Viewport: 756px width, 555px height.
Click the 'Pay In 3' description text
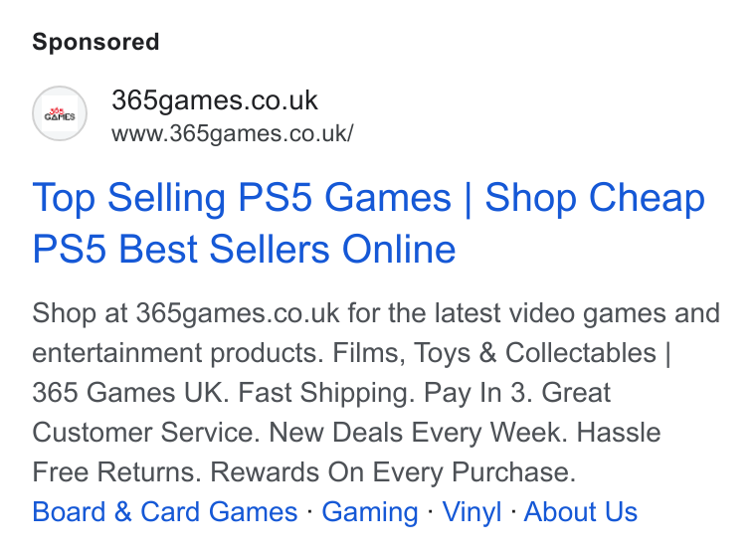click(x=477, y=393)
